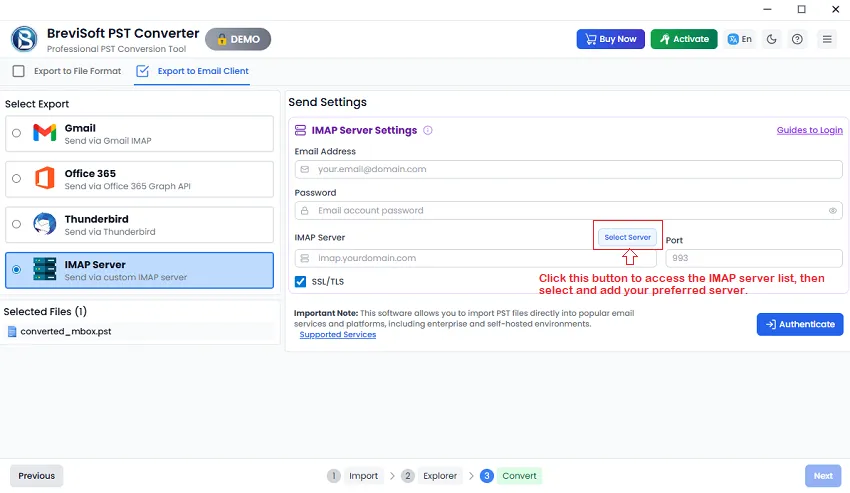Focus the Email Address input field
The width and height of the screenshot is (850, 493).
click(568, 169)
